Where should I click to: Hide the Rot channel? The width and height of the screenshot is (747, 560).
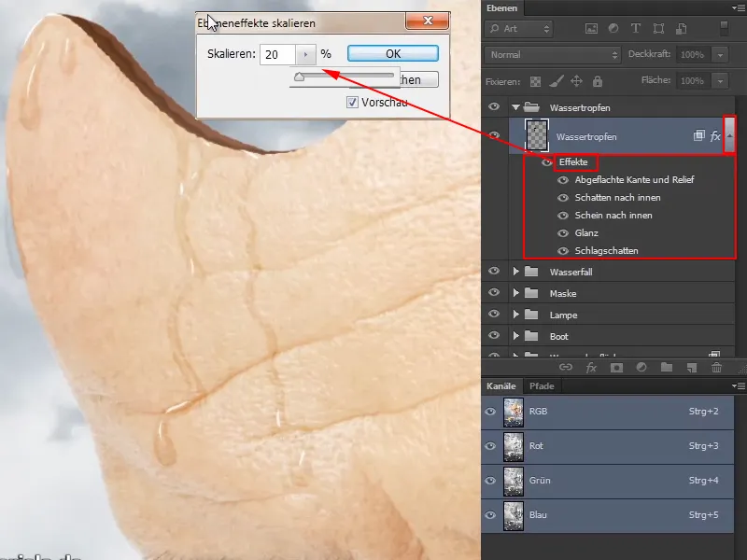pyautogui.click(x=490, y=446)
